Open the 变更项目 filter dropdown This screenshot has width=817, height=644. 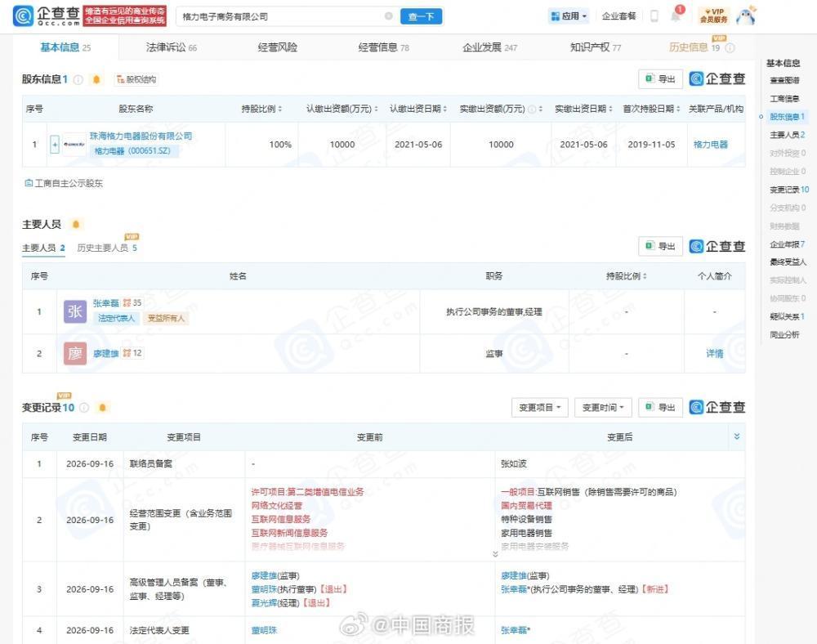coord(540,408)
